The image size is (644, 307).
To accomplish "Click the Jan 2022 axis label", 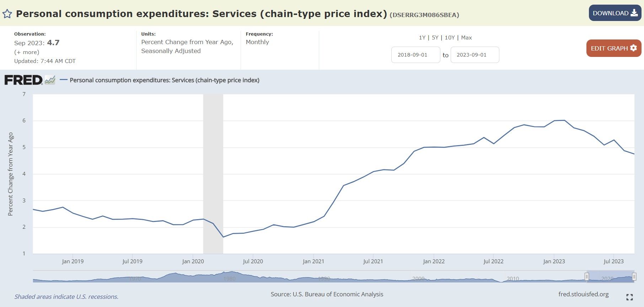I will 434,261.
